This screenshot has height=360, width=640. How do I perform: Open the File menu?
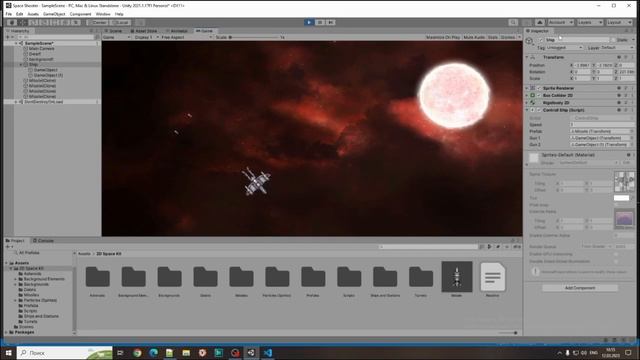pos(9,14)
